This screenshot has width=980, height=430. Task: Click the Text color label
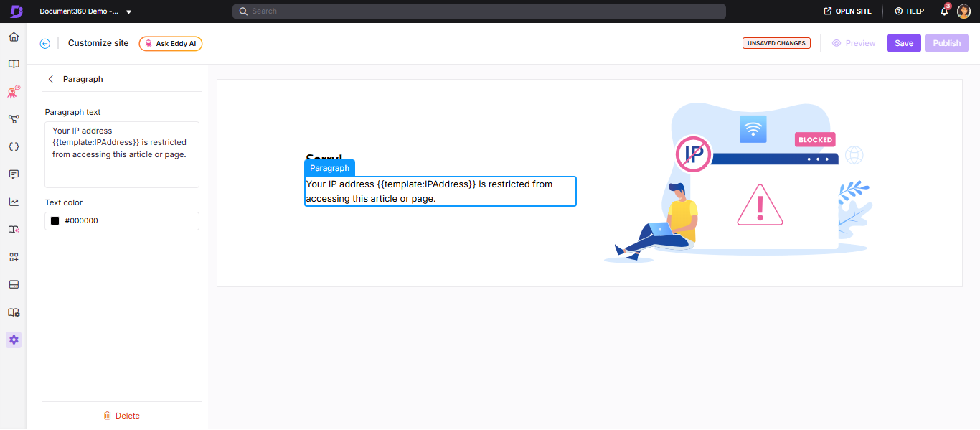[64, 202]
